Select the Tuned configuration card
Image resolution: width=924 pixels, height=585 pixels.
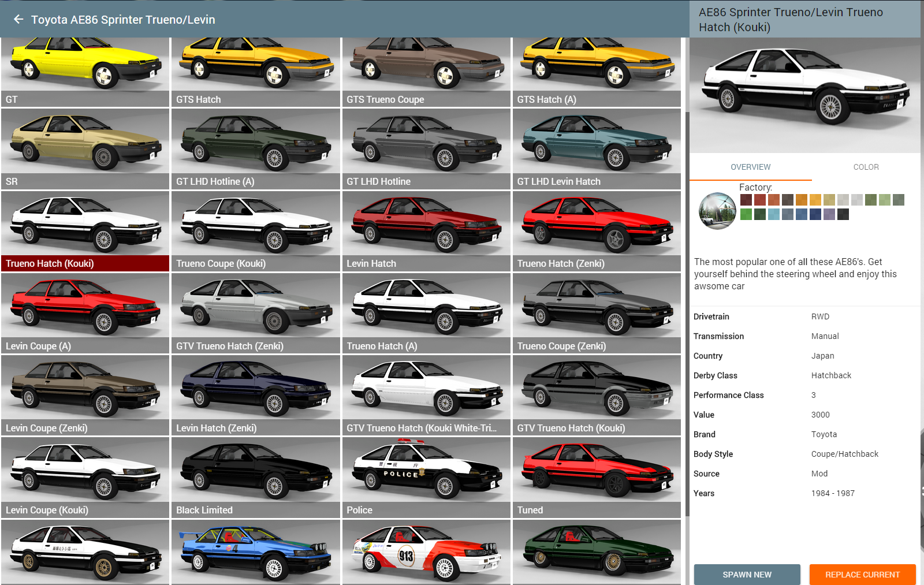[597, 478]
